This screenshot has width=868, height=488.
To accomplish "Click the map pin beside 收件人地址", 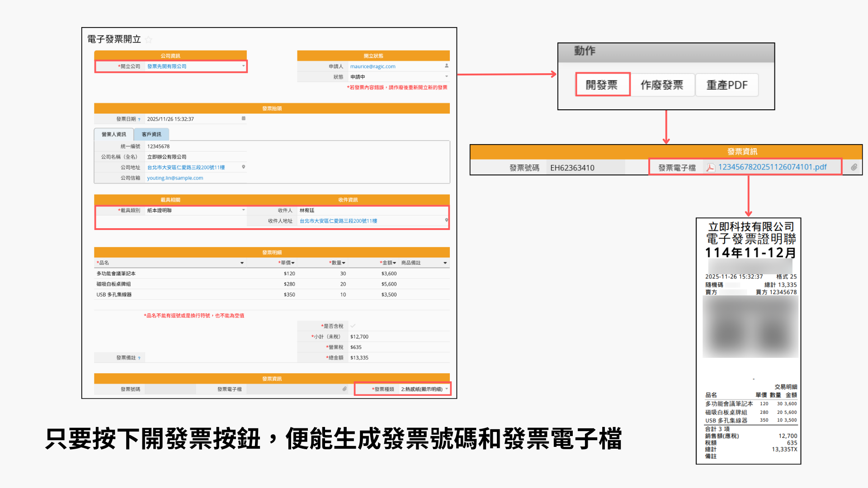I will pos(446,221).
